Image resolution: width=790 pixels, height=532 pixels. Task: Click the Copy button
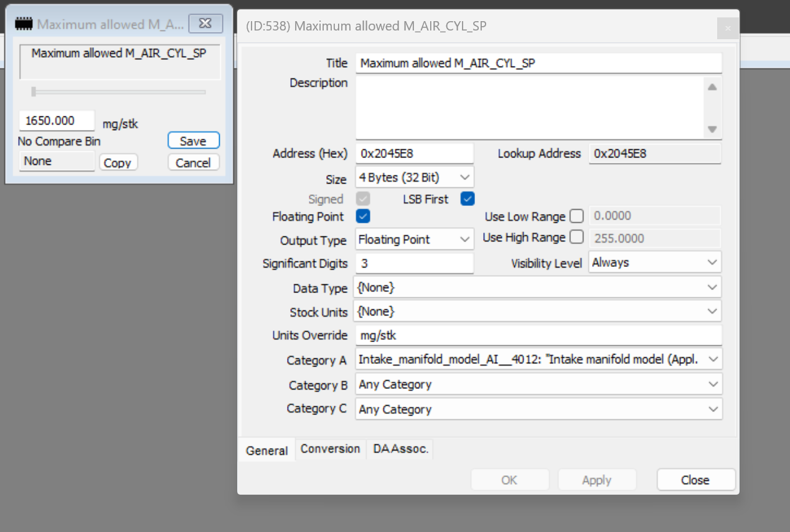pos(118,163)
